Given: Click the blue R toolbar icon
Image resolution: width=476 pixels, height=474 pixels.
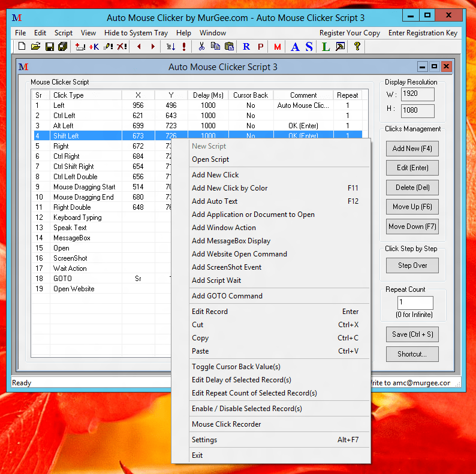Looking at the screenshot, I should click(246, 46).
